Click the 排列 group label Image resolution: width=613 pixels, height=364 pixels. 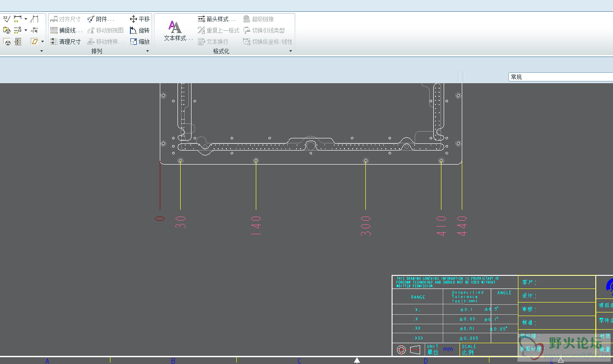[97, 51]
